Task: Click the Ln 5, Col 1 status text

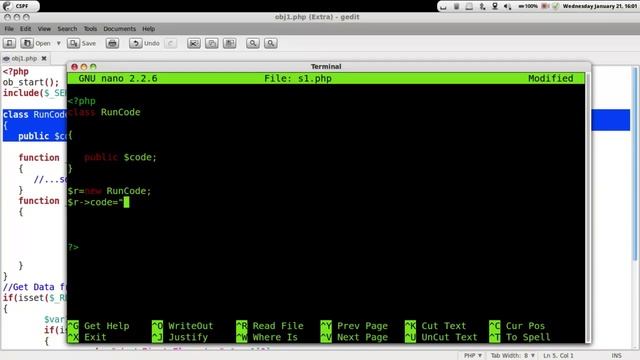Action: pos(558,356)
